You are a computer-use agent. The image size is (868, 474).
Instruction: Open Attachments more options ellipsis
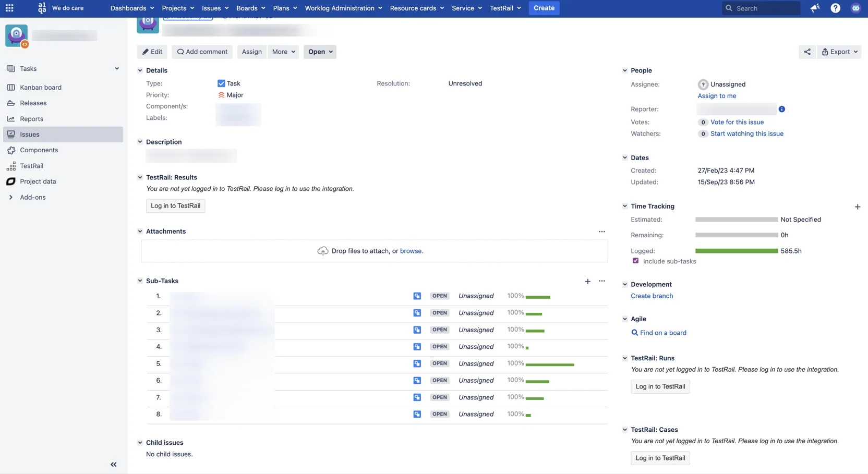[601, 232]
